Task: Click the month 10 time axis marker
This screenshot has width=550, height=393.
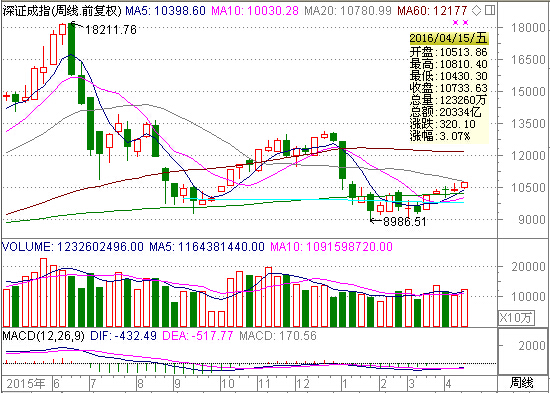Action: tap(229, 383)
